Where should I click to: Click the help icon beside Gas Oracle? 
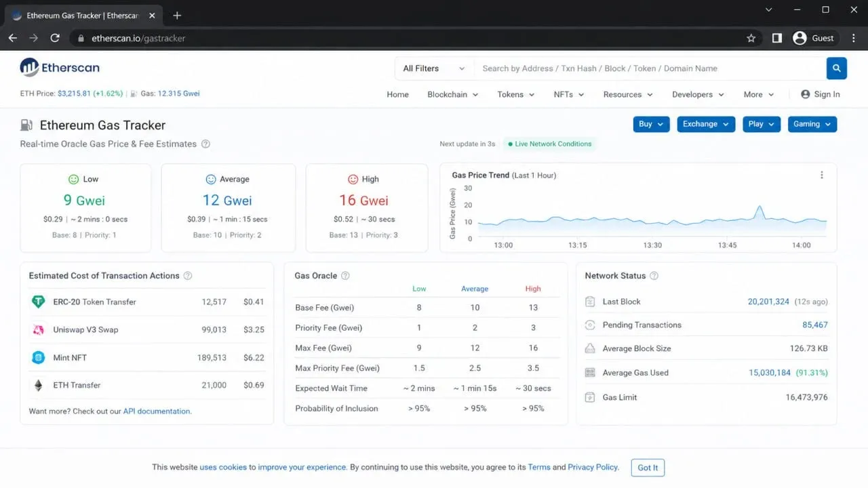tap(345, 276)
